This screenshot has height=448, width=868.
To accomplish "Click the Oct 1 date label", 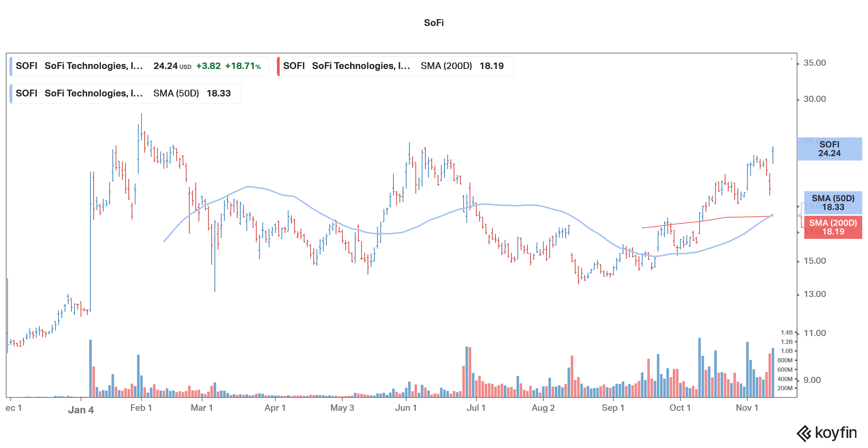I will (680, 408).
